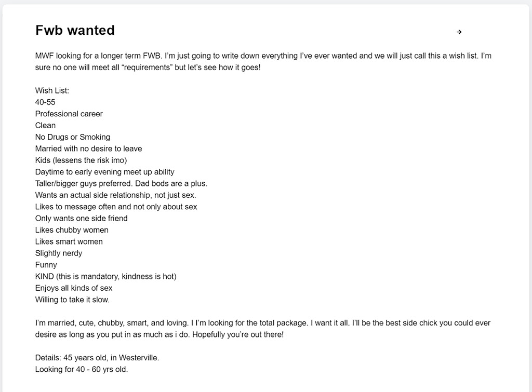Click the "Willing to take it slow." line
The width and height of the screenshot is (532, 392).
tap(72, 300)
